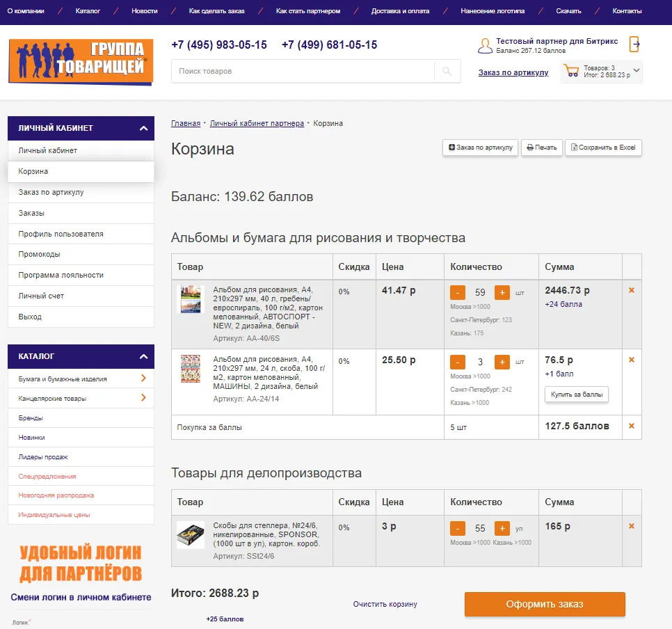This screenshot has width=672, height=629.
Task: Expand Канцелярские товары category
Action: [x=143, y=398]
